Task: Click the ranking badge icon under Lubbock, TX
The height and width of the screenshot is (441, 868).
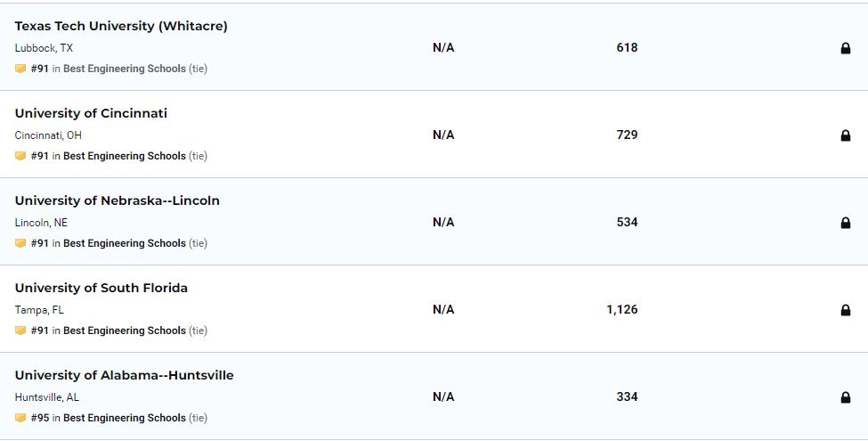Action: [x=20, y=69]
